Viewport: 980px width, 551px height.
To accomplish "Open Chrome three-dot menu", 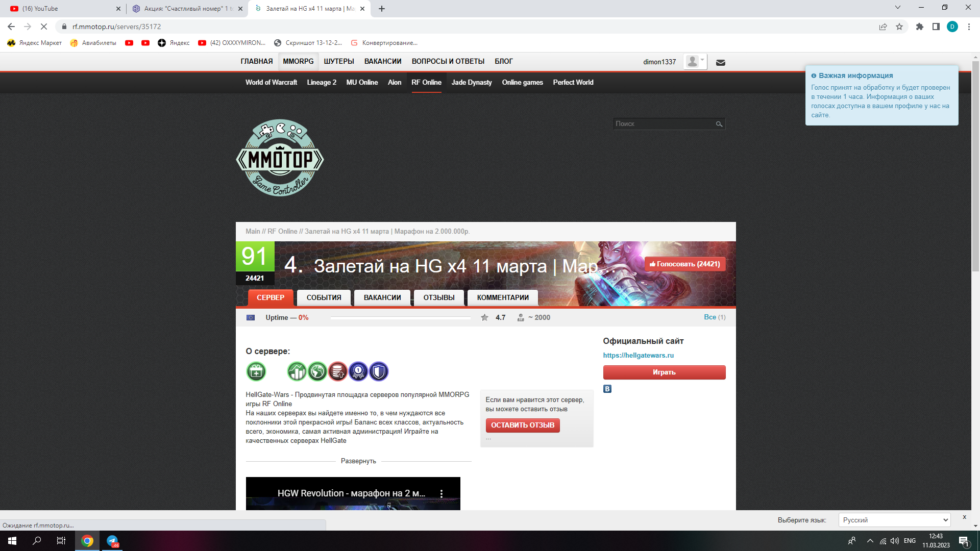I will pos(969,27).
